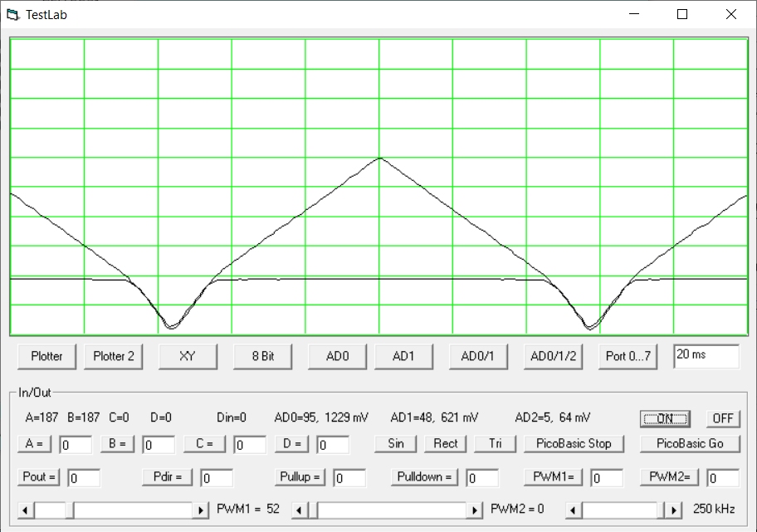Click the Pullup value input field

349,478
